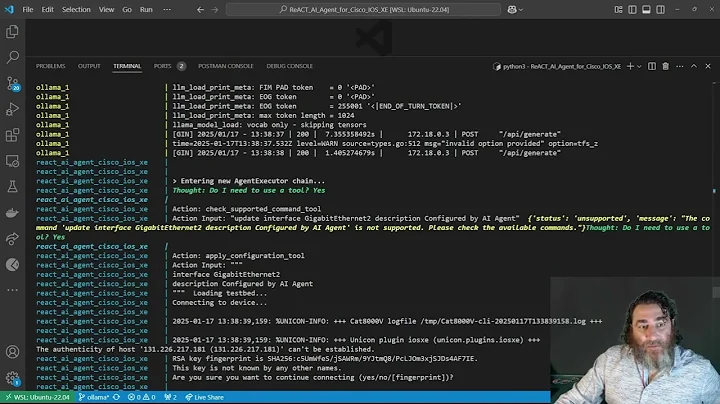Split the terminal
The image size is (720, 404).
click(x=652, y=66)
